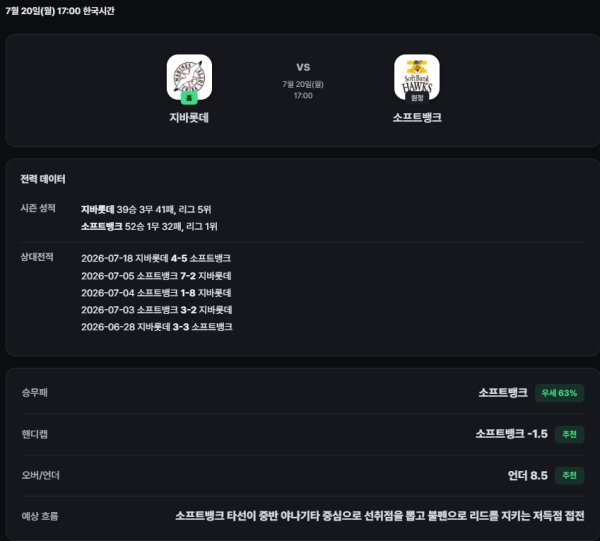
Task: Click the VS label between teams
Action: point(303,67)
